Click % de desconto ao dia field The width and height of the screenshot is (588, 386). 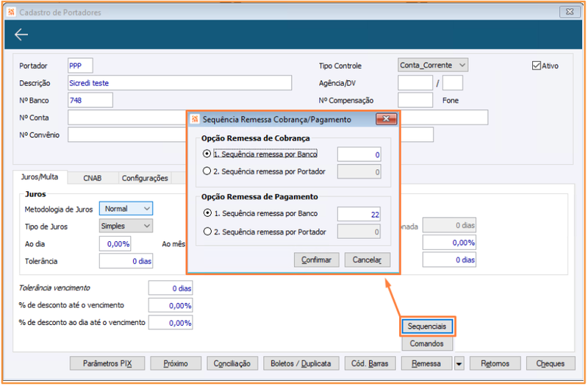171,323
